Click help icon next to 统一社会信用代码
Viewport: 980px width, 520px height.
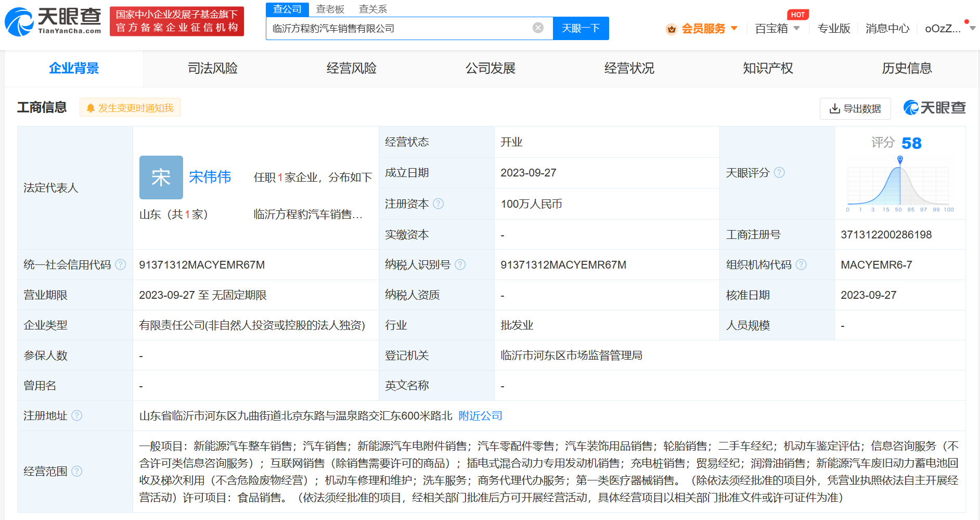click(x=121, y=265)
